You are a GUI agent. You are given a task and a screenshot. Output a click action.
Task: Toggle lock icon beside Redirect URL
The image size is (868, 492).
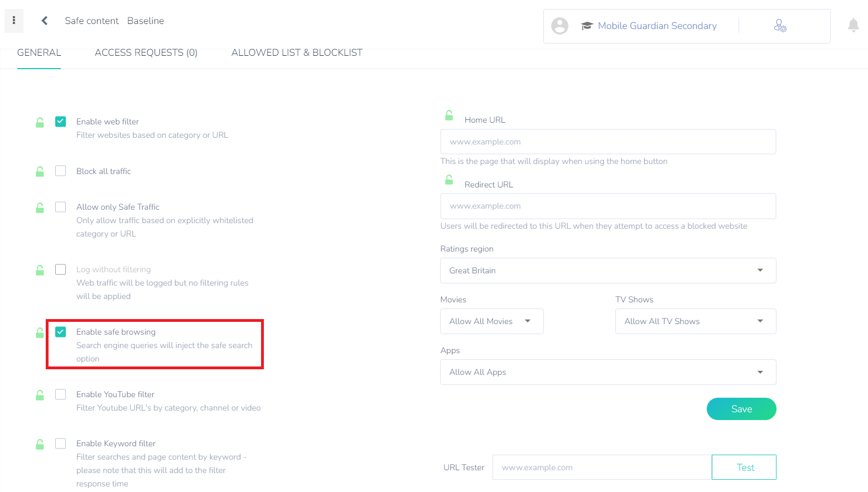pos(449,180)
